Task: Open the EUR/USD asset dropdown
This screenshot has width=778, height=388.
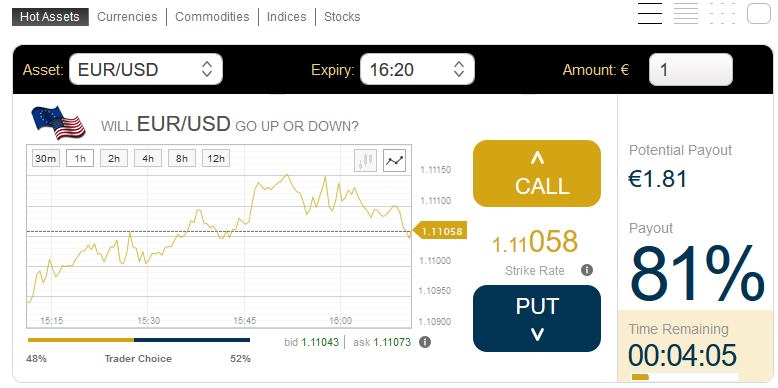Action: pyautogui.click(x=146, y=69)
